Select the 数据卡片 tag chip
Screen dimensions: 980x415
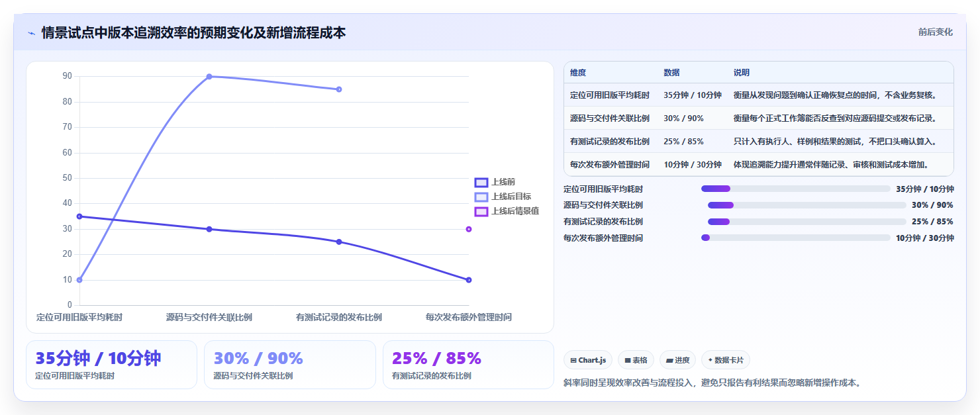(x=726, y=360)
